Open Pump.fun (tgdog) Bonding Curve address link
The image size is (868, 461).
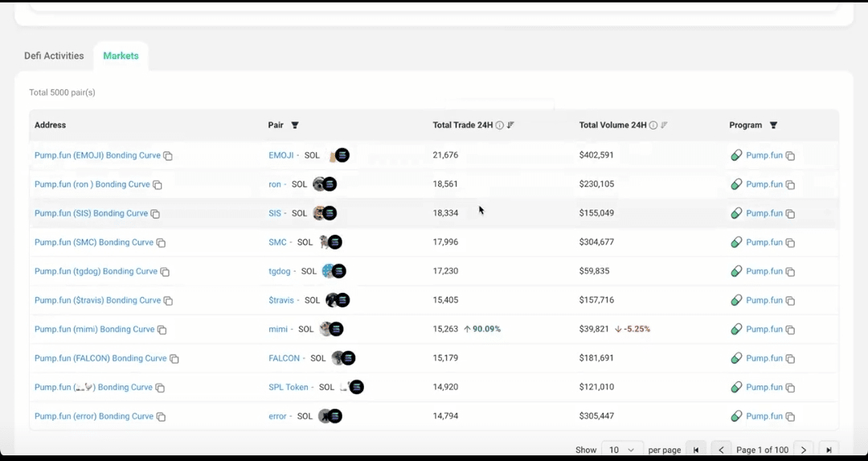pyautogui.click(x=96, y=271)
